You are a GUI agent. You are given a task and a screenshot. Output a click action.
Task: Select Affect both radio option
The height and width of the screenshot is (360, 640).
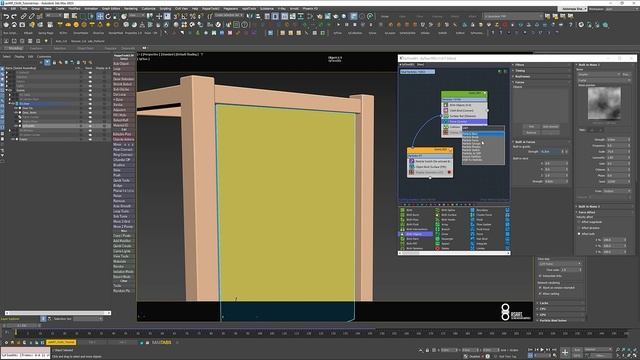pyautogui.click(x=579, y=234)
